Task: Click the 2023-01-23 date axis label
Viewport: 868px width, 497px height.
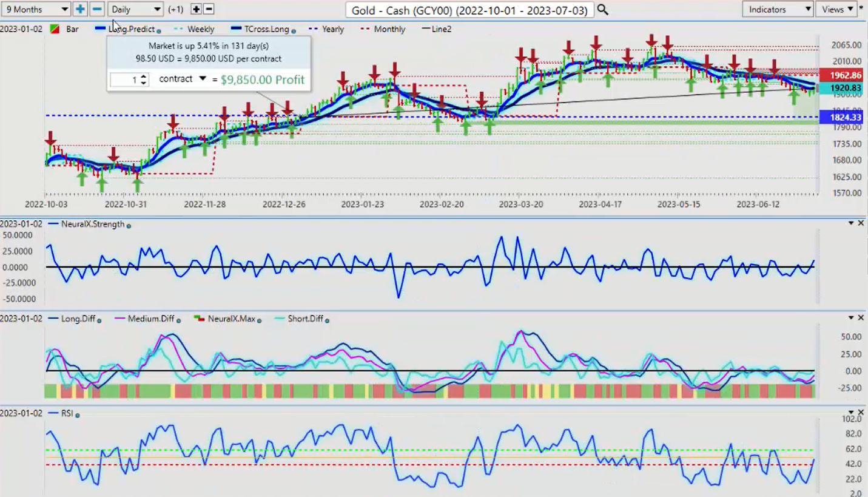Action: point(362,205)
